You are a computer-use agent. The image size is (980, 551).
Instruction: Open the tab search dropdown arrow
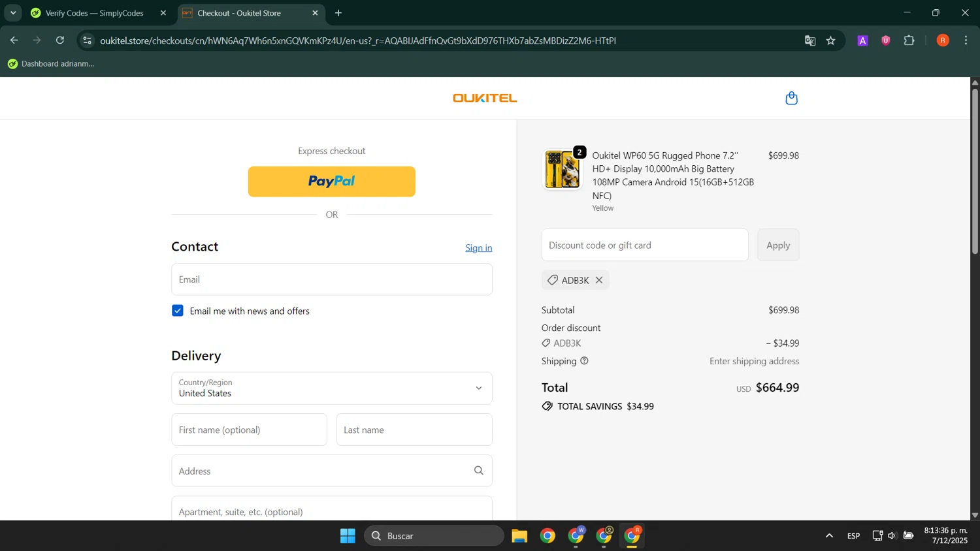click(x=13, y=13)
